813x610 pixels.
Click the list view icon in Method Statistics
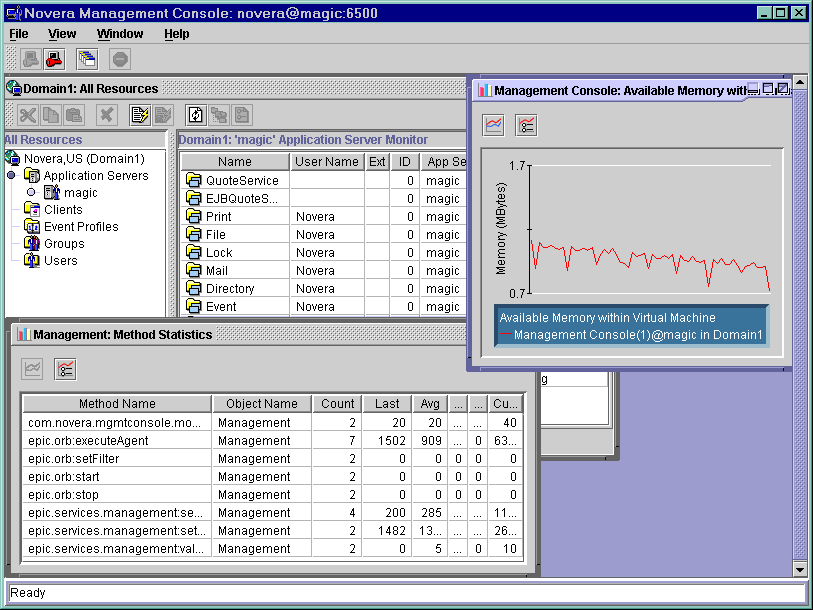pos(65,369)
